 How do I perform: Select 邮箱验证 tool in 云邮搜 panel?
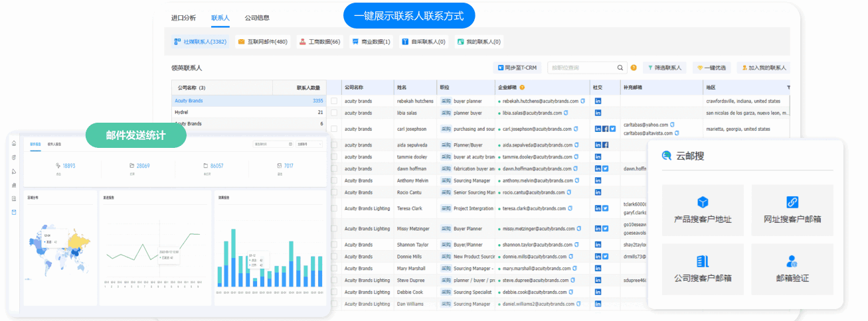[x=792, y=269]
